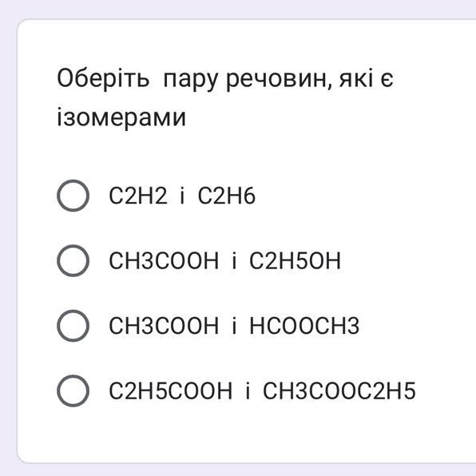Mark the CH3COOH і HCOOCH3 radio option
476x476 pixels.
(73, 326)
